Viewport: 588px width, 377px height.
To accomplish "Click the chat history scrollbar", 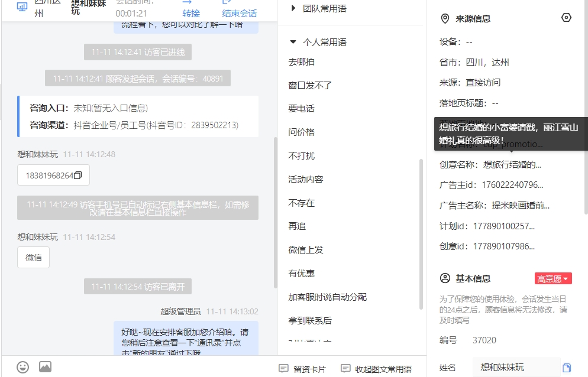I will pyautogui.click(x=276, y=213).
